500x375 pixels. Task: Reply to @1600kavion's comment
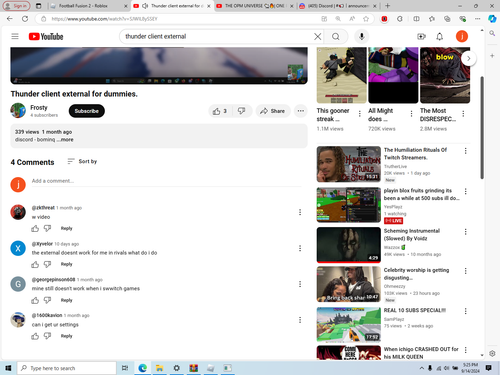[x=66, y=336]
